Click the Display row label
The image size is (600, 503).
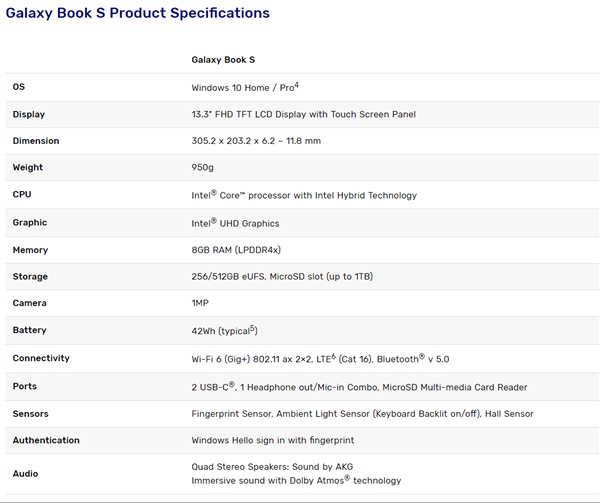29,114
